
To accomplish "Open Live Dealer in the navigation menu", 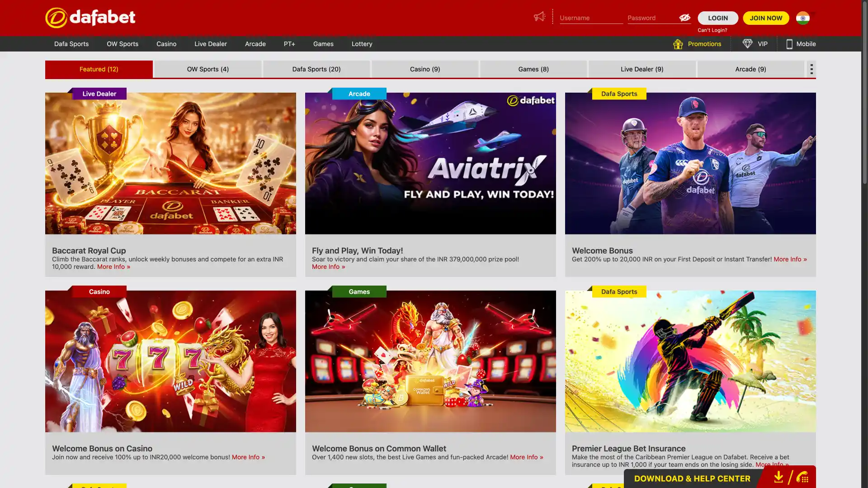I will (211, 44).
